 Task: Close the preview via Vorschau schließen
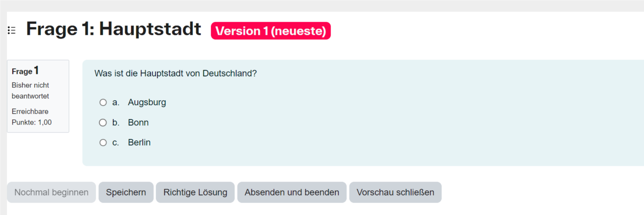tap(395, 192)
